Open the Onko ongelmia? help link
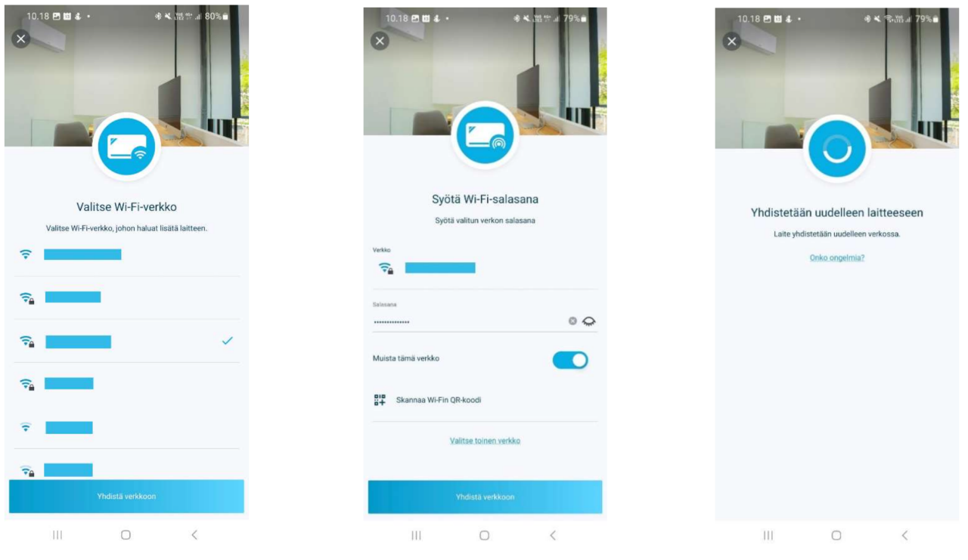Screen dimensions: 968x560 (x=837, y=258)
